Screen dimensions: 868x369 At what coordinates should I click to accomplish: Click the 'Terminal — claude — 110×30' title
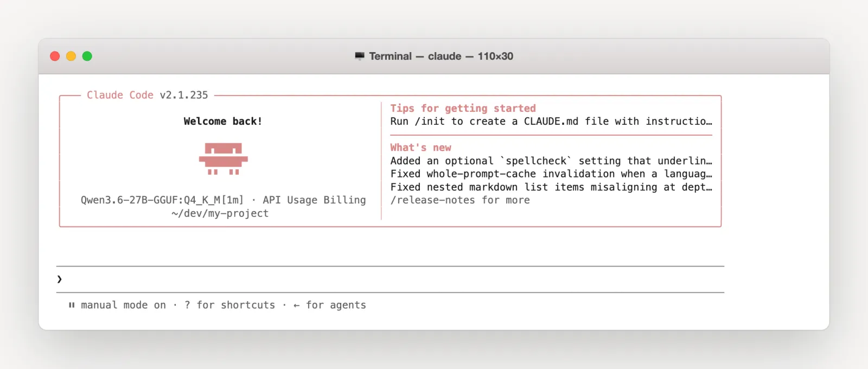pos(441,56)
